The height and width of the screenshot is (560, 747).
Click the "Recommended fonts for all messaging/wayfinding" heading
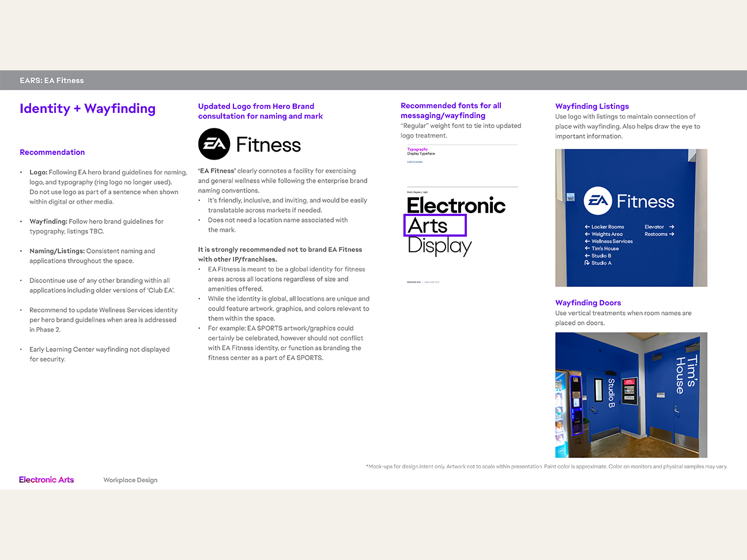[x=451, y=111]
